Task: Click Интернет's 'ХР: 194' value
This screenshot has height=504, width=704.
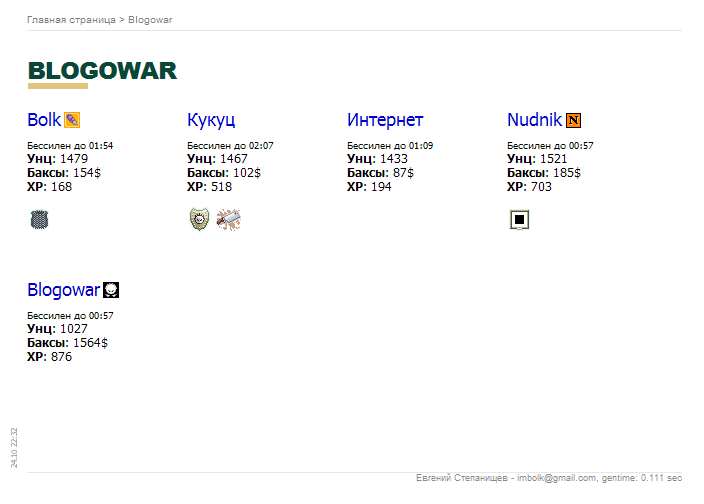Action: click(x=369, y=187)
